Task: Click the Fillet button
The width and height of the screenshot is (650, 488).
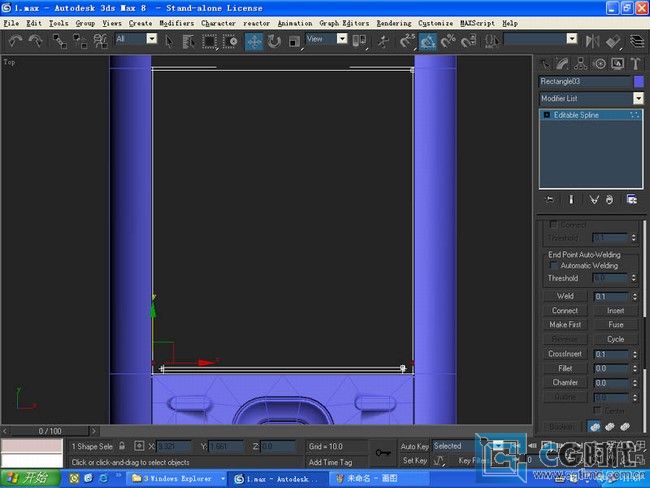Action: tap(565, 368)
